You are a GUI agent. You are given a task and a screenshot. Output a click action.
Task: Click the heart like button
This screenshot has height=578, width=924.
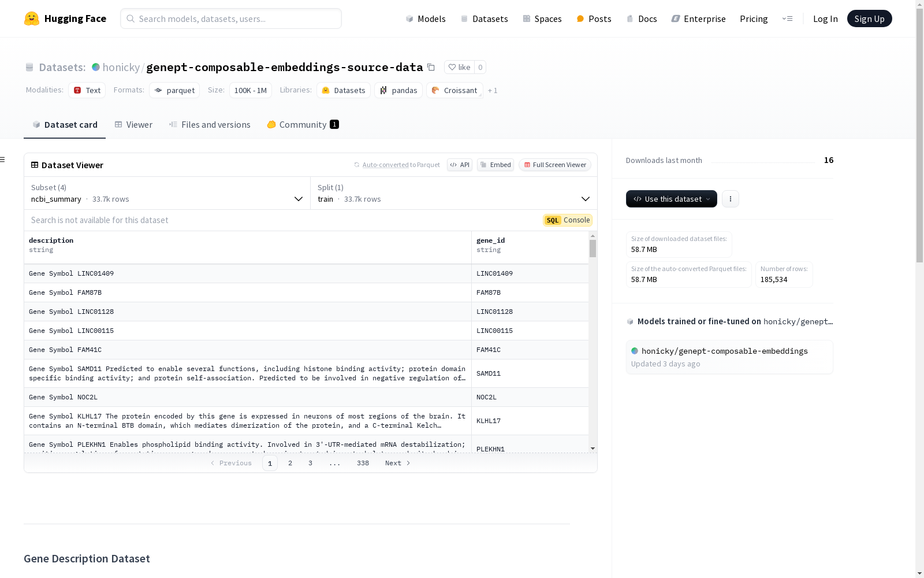[460, 67]
